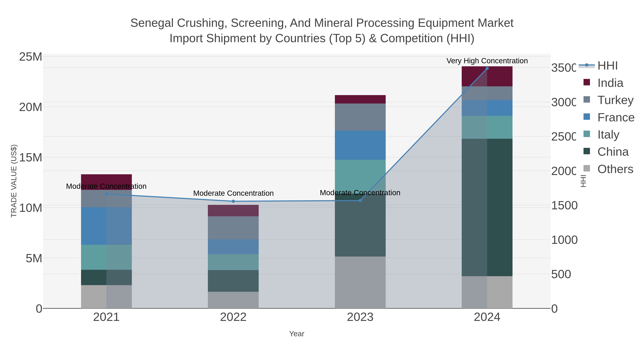
Task: Click the China segment of the 2024 bar
Action: pos(487,207)
